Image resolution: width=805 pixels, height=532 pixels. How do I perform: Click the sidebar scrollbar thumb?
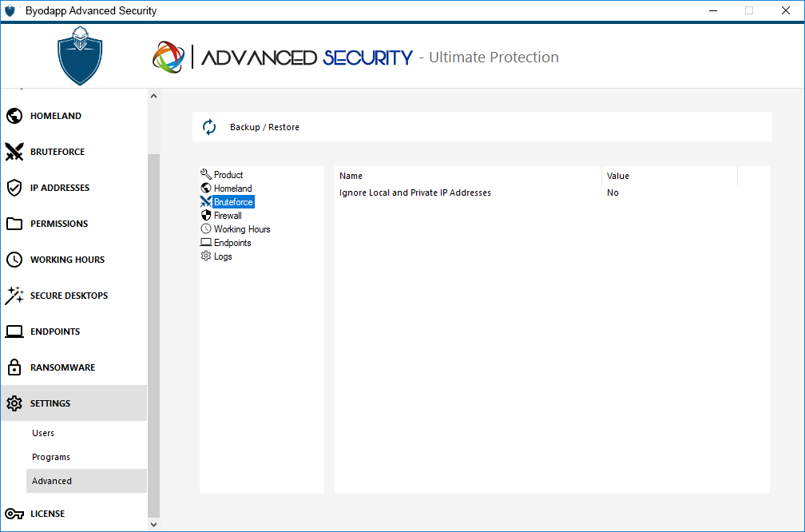tap(153, 335)
